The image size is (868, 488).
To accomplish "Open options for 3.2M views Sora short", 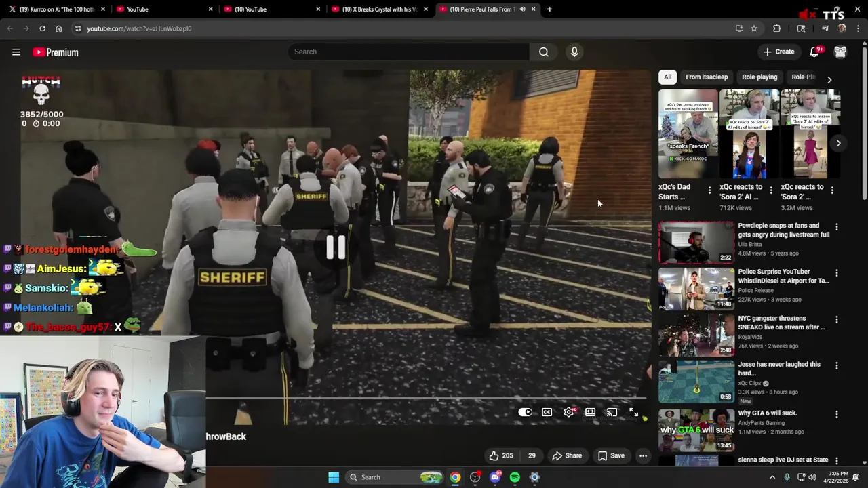I will point(832,190).
